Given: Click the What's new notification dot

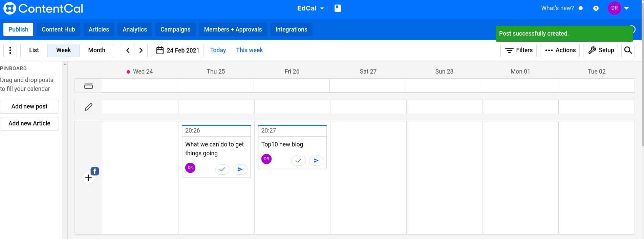Looking at the screenshot, I should [x=581, y=8].
